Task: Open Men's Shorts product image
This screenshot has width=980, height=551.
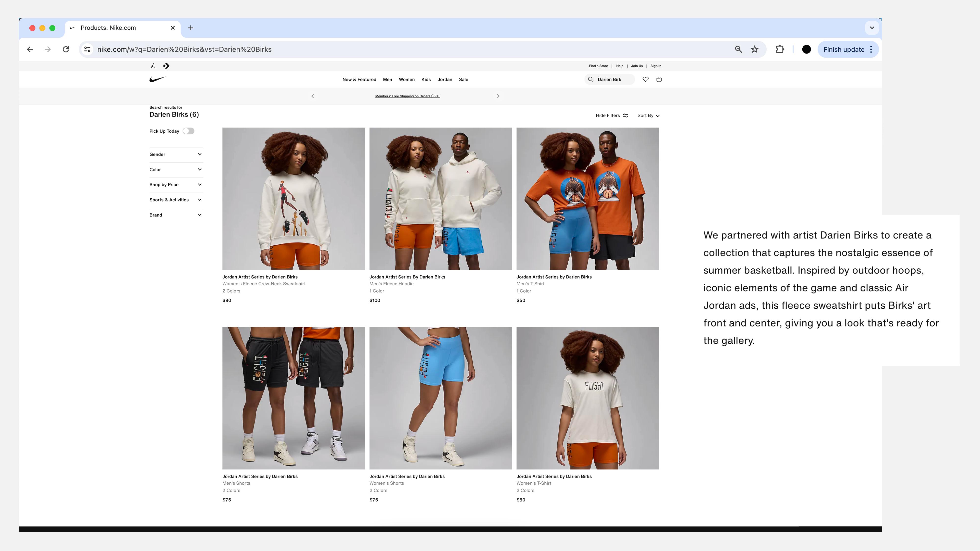Action: tap(293, 398)
